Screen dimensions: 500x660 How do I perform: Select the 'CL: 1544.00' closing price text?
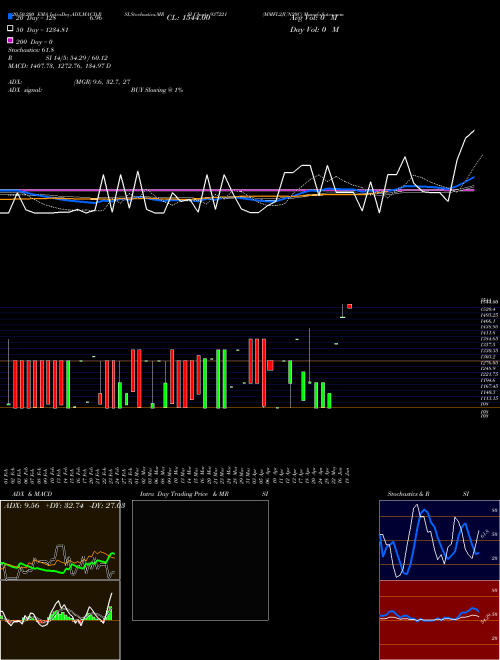188,18
